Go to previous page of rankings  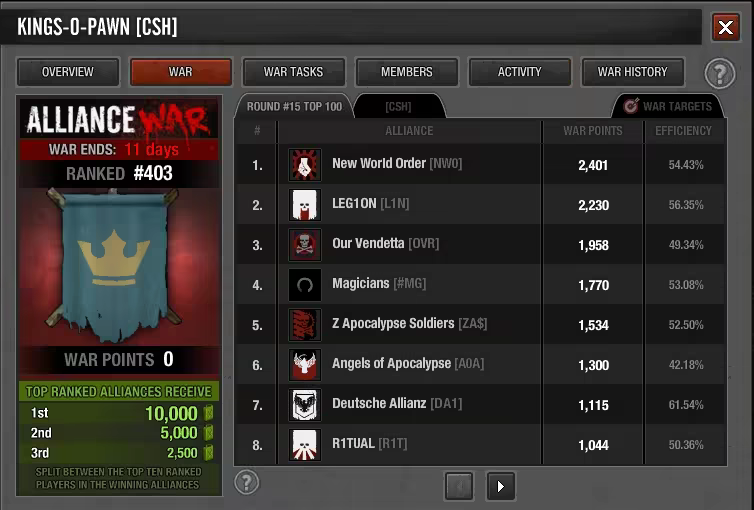tap(459, 486)
